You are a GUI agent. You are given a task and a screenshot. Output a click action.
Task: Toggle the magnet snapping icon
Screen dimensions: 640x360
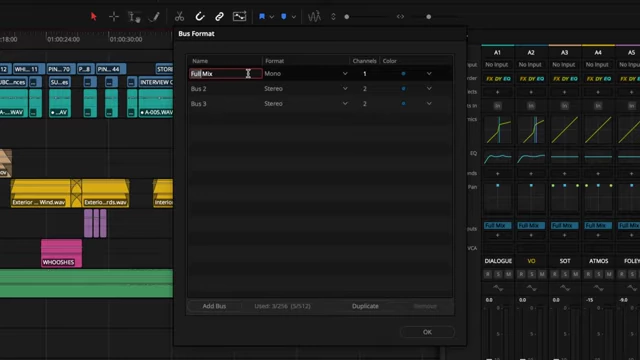(x=200, y=16)
